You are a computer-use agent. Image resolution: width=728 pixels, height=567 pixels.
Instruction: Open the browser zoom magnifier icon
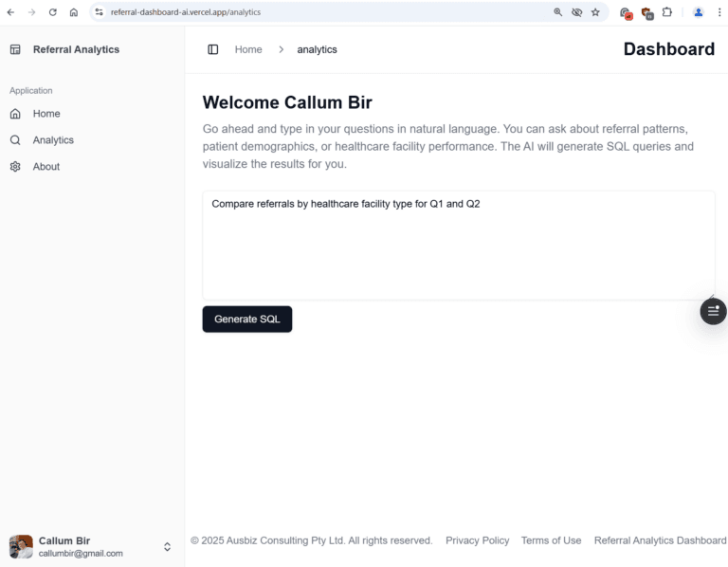557,12
